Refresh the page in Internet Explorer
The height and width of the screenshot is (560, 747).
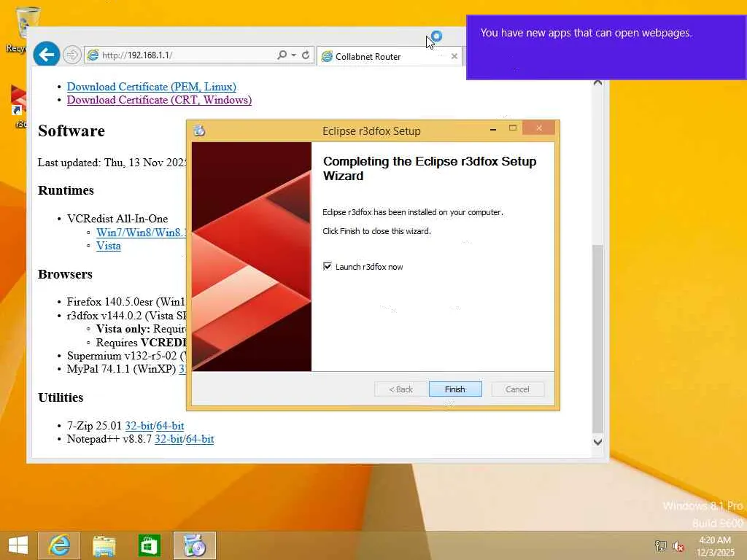click(x=306, y=55)
